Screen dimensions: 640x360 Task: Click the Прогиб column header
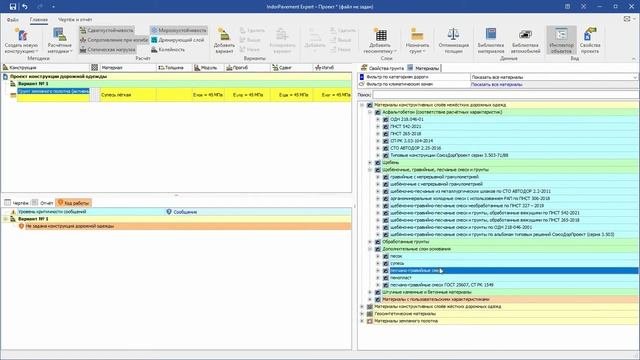(247, 67)
